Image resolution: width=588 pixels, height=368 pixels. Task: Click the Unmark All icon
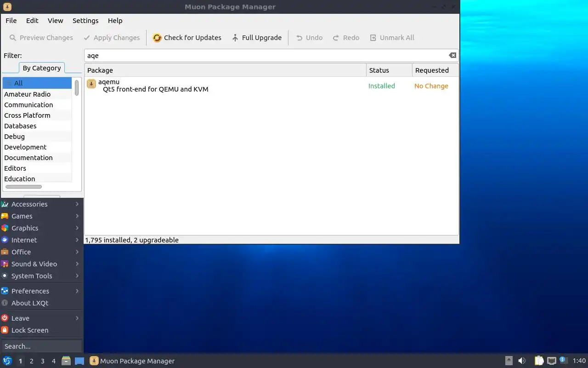[x=373, y=38]
